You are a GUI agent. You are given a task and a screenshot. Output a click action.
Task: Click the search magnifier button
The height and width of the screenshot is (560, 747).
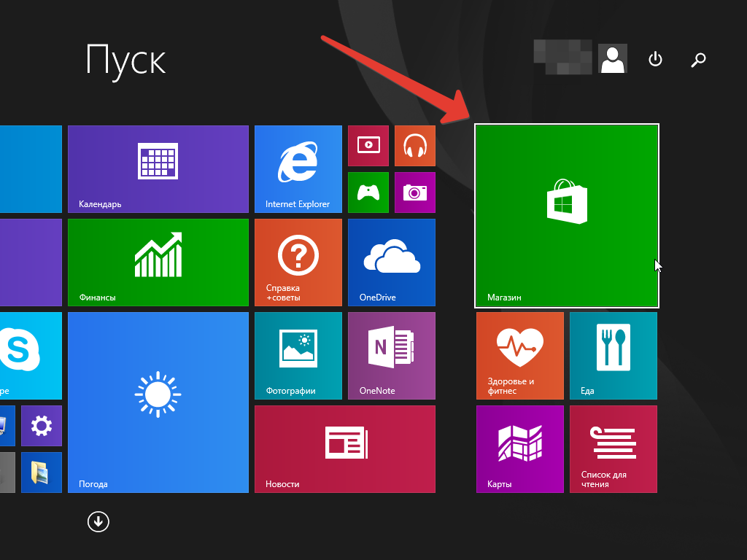click(698, 59)
